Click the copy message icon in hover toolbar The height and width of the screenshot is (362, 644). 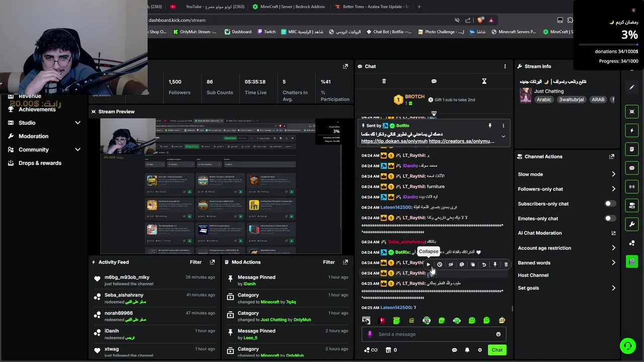[x=472, y=264]
